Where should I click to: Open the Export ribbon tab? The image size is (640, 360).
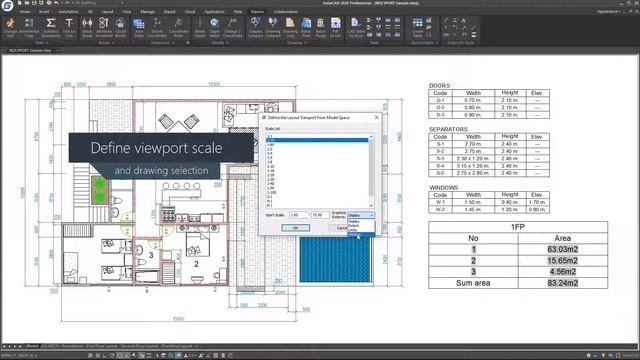(x=169, y=12)
